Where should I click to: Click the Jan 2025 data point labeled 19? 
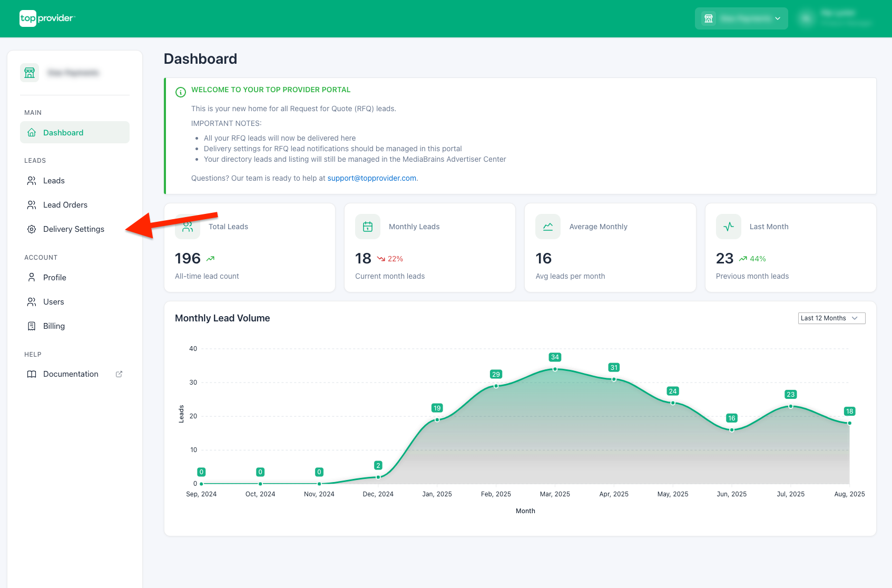click(437, 420)
